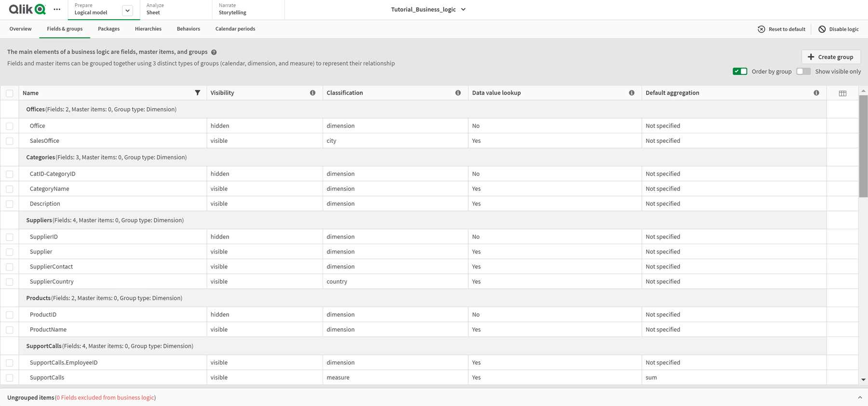
Task: Show Data value lookup info icon
Action: pos(631,93)
